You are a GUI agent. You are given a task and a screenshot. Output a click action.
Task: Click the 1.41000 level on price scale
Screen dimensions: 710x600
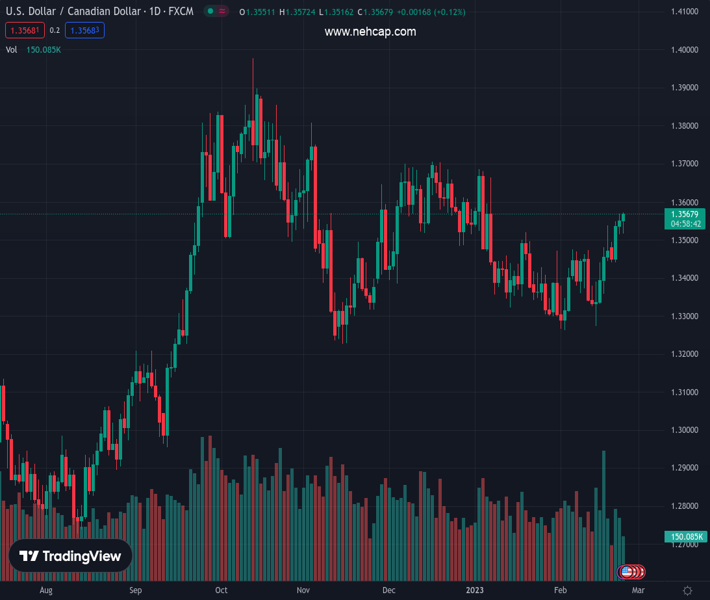[x=684, y=12]
